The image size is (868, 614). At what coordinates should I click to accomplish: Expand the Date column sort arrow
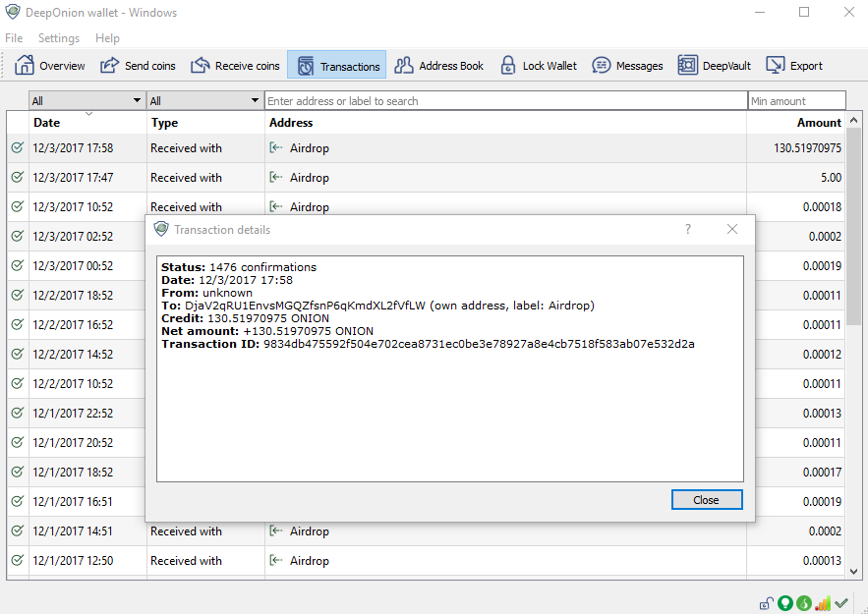click(87, 117)
